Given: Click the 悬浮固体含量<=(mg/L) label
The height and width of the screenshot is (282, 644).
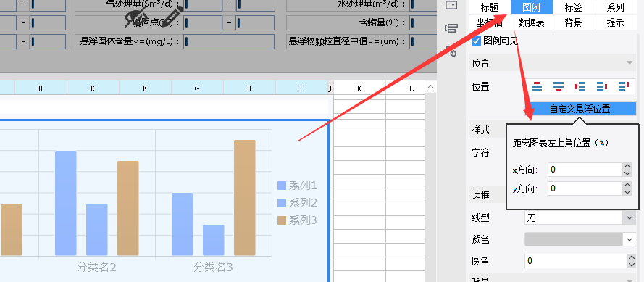Looking at the screenshot, I should [130, 41].
